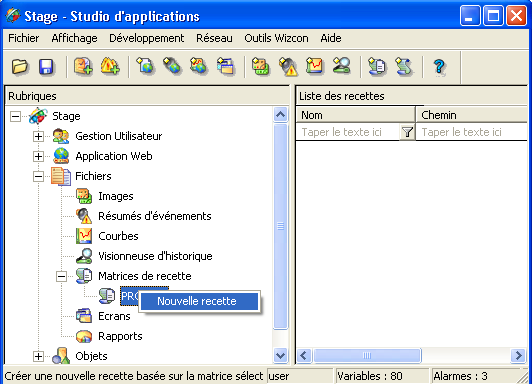Expand the Objets node
The image size is (532, 384).
(x=38, y=356)
